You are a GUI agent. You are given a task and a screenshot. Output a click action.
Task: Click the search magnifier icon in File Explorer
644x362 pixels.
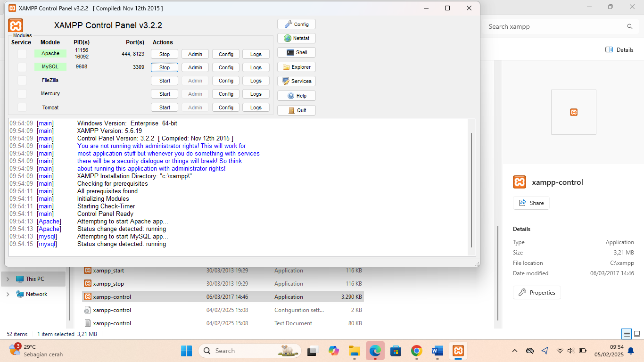pyautogui.click(x=629, y=27)
